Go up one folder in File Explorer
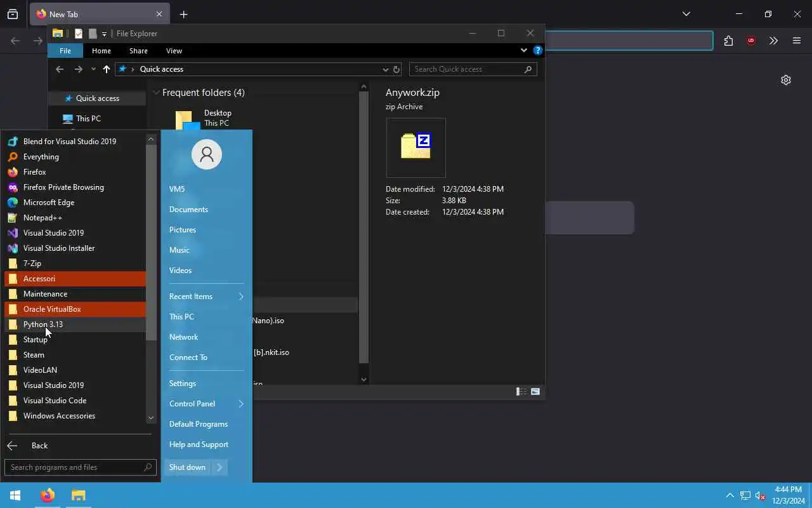The height and width of the screenshot is (508, 812). [x=106, y=69]
